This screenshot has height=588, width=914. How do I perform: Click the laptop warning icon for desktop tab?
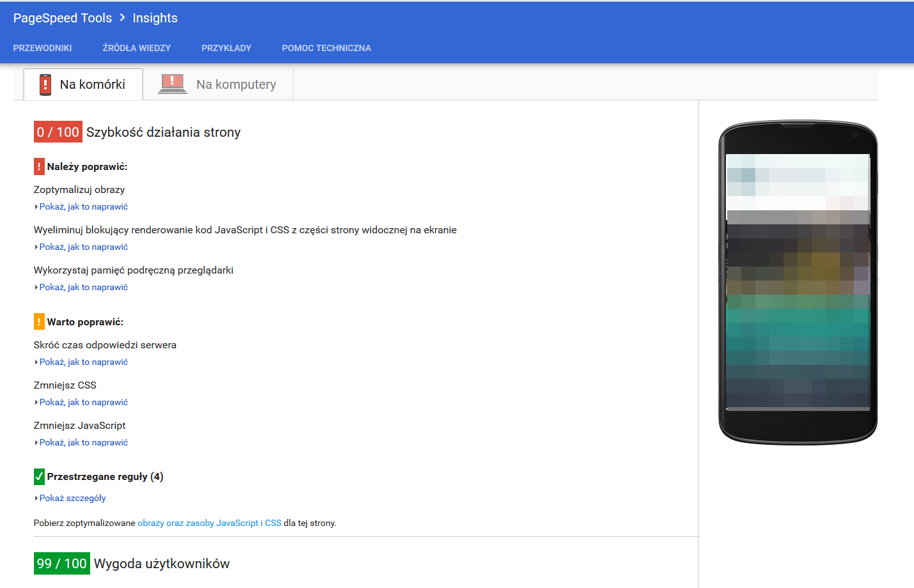[x=173, y=84]
